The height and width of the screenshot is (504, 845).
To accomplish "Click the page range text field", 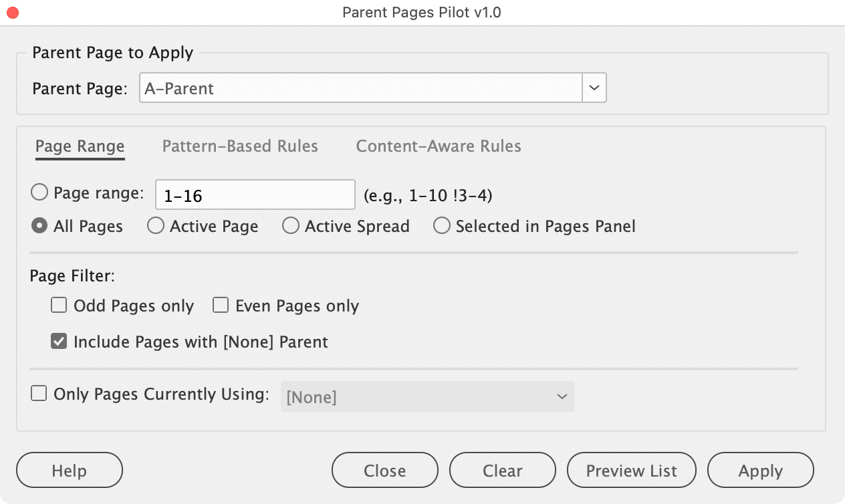I will pyautogui.click(x=255, y=195).
